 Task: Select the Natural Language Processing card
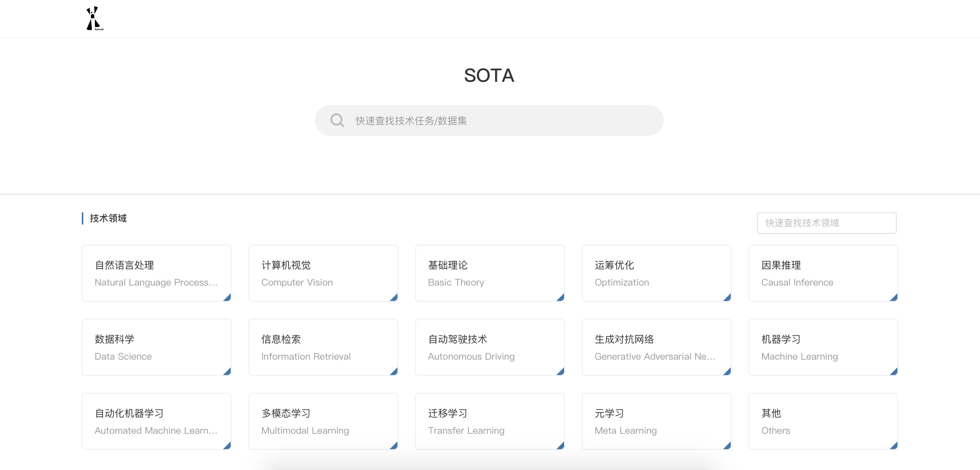156,273
